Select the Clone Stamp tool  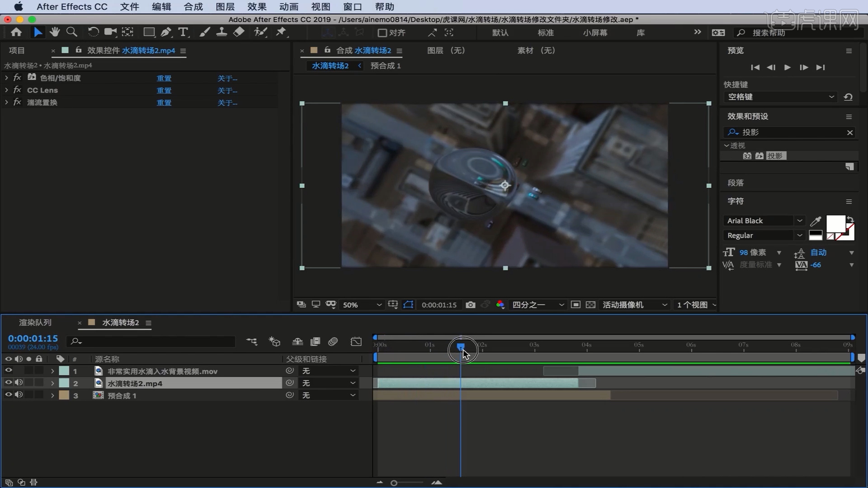point(222,32)
